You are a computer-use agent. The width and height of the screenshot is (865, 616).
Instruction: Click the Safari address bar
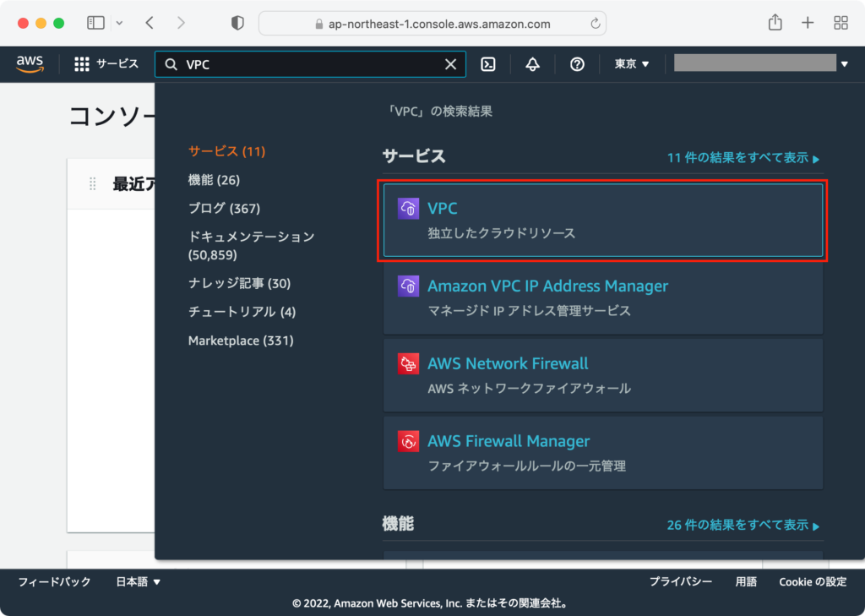pos(432,24)
